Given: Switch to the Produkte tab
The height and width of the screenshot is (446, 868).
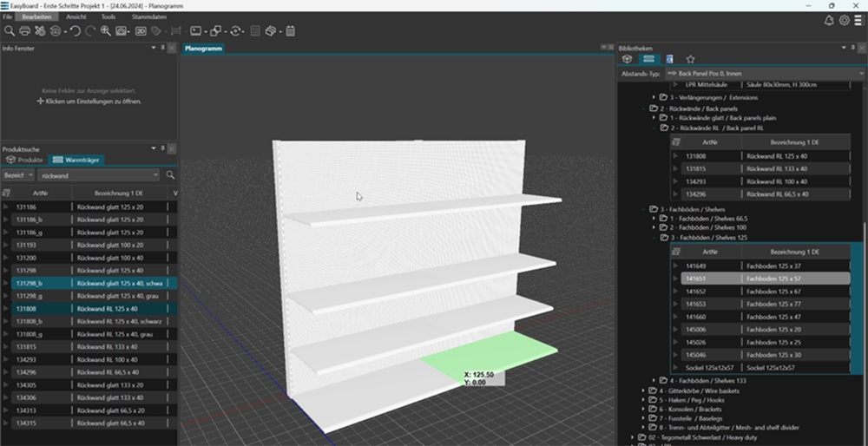Looking at the screenshot, I should [x=25, y=161].
